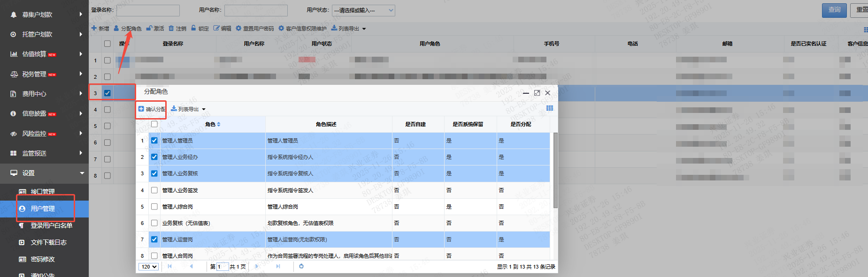This screenshot has height=277, width=868.
Task: Click 管理人合同岗 role name
Action: pos(177,256)
